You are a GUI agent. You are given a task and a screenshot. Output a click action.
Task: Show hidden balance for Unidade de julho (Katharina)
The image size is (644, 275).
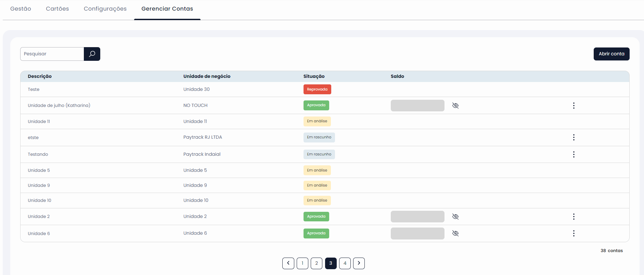pos(455,106)
